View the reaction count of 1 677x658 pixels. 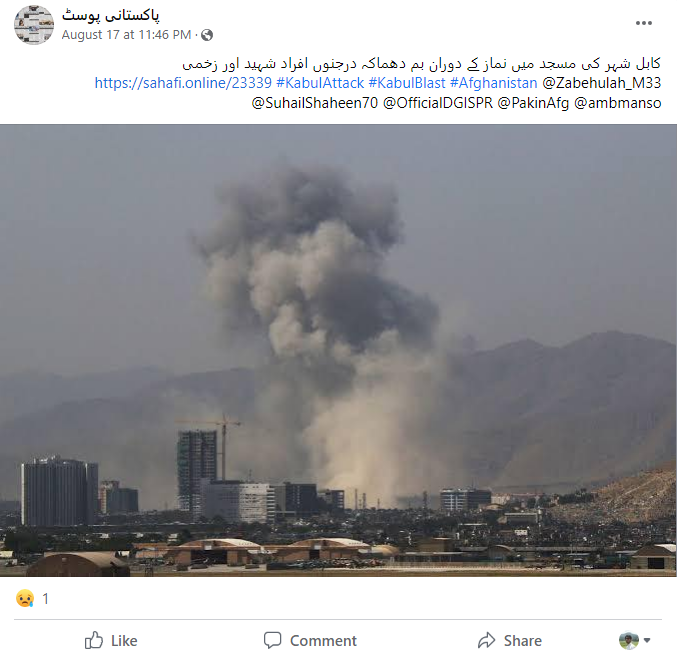(45, 599)
